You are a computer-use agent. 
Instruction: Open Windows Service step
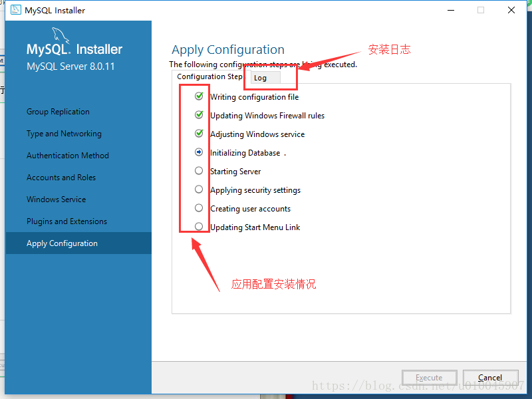click(x=57, y=199)
